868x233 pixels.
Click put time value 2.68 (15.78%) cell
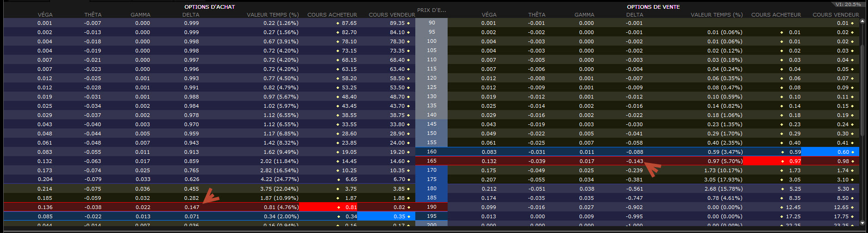(724, 189)
